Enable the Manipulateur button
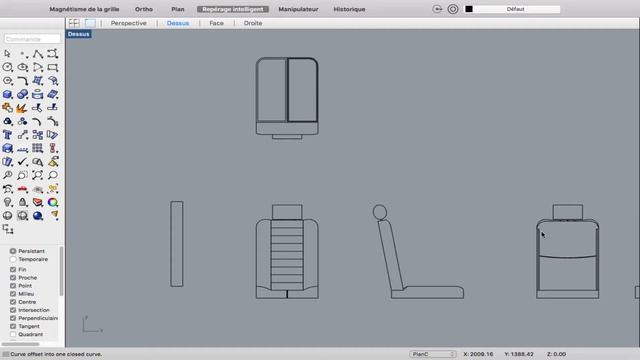Image resolution: width=640 pixels, height=360 pixels. click(298, 9)
